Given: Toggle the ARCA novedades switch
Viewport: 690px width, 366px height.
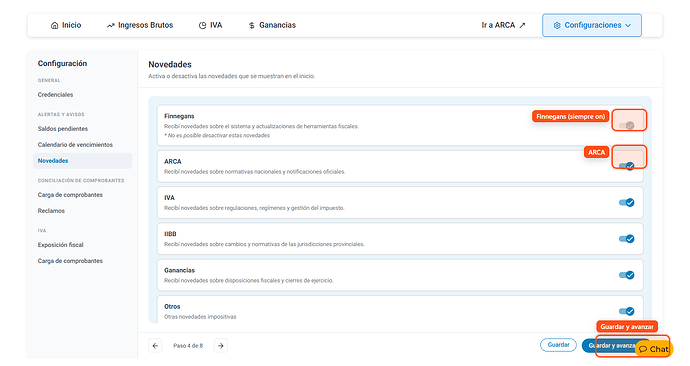Looking at the screenshot, I should (627, 166).
